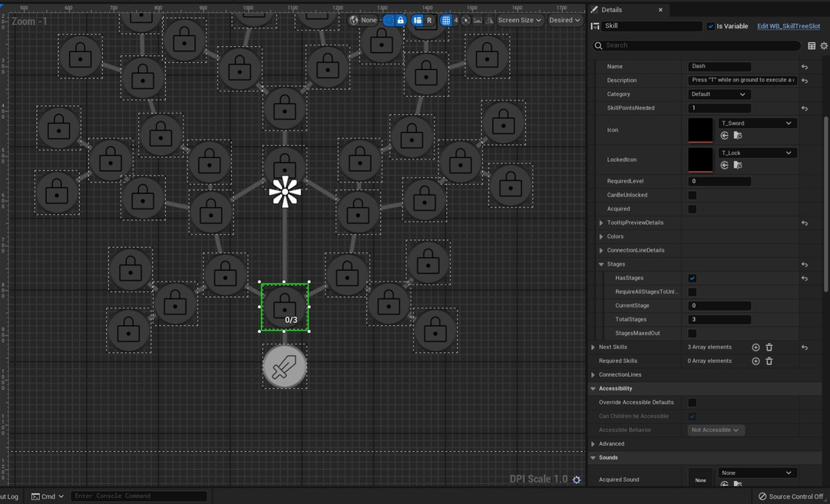Use selected asset for Icon property
Viewport: 830px width, 504px height.
[x=725, y=135]
